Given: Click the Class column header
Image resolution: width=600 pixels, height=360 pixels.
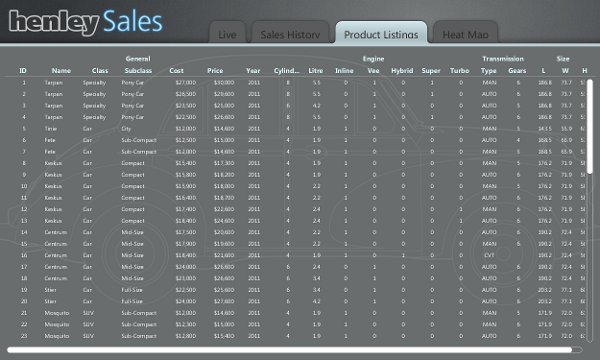Looking at the screenshot, I should tap(100, 70).
